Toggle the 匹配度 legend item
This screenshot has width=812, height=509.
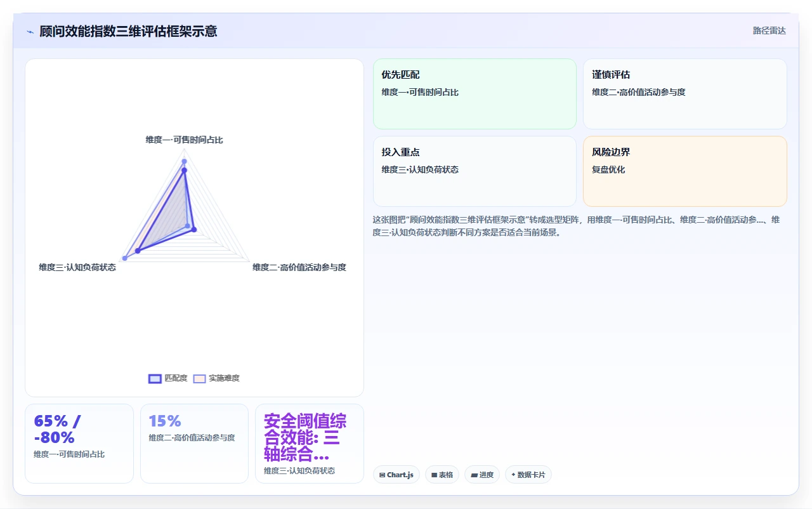(x=168, y=378)
